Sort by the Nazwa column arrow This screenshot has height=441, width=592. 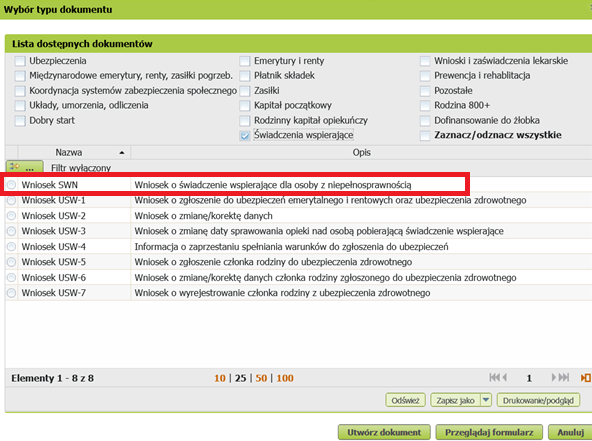(122, 153)
